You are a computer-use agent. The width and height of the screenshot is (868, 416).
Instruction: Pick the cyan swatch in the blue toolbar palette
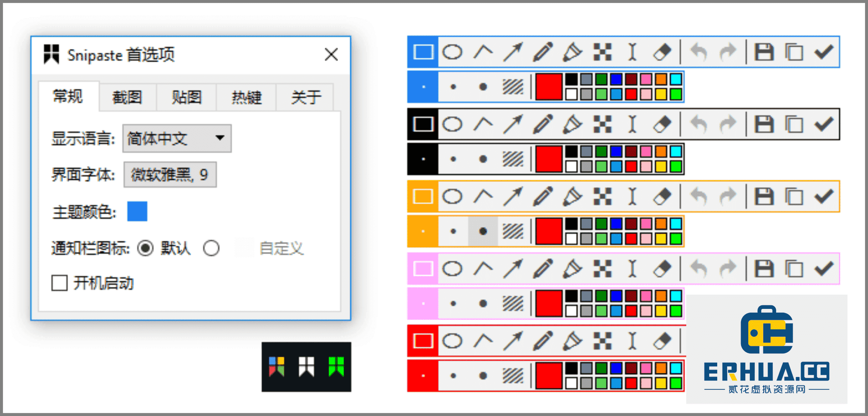pyautogui.click(x=676, y=79)
